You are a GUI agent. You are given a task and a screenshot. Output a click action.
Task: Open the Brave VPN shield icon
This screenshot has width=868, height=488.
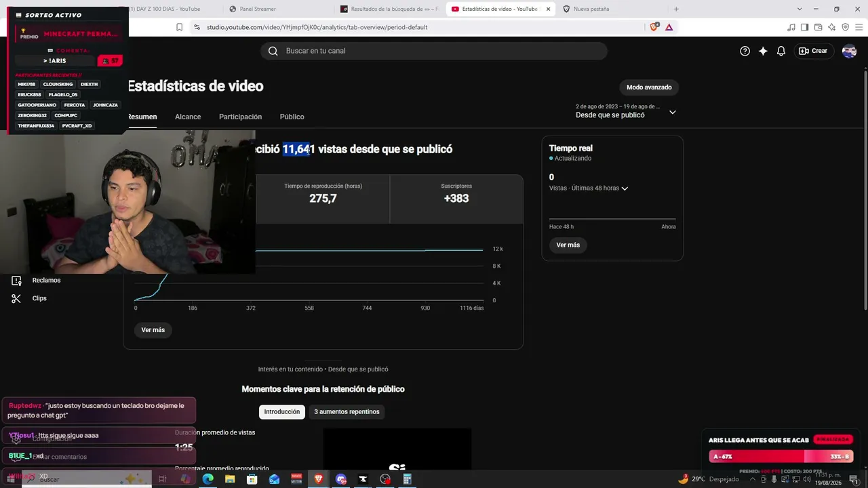tap(845, 27)
